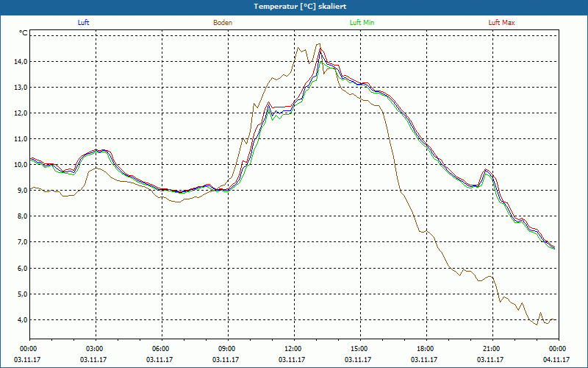Screen dimensions: 588x368
Task: Click the '6,0' y-axis value
Action: [22, 268]
